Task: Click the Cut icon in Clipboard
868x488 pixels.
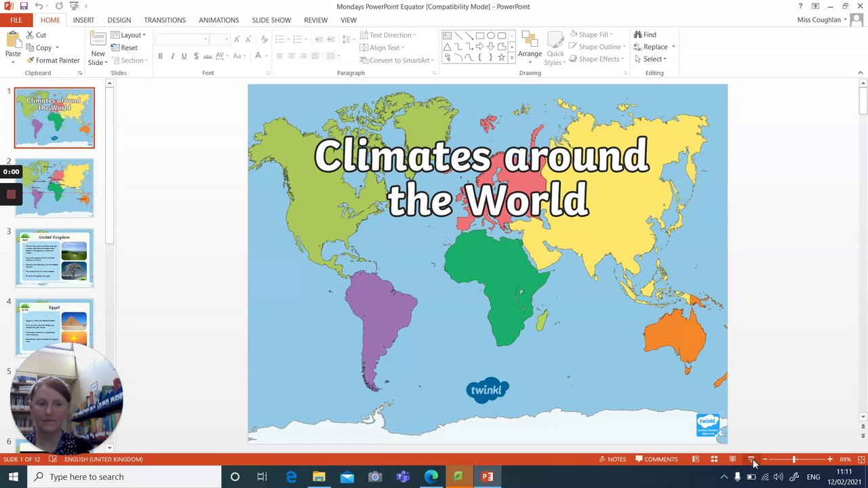Action: (x=30, y=35)
